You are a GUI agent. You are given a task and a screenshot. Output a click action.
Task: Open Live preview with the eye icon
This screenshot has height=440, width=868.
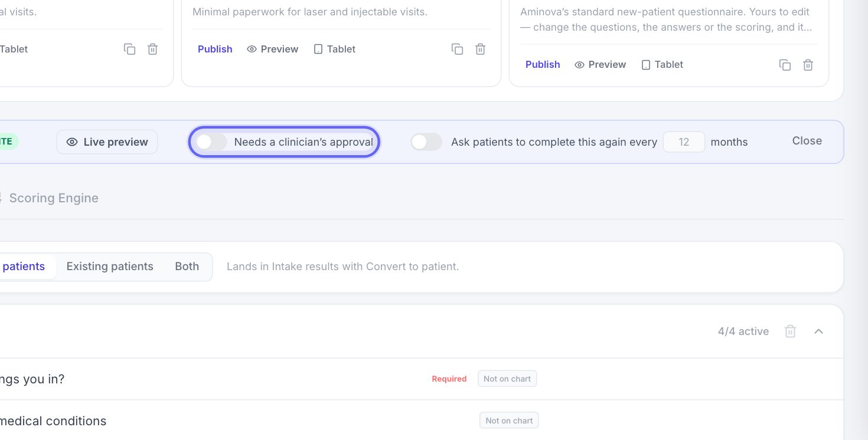pos(107,142)
